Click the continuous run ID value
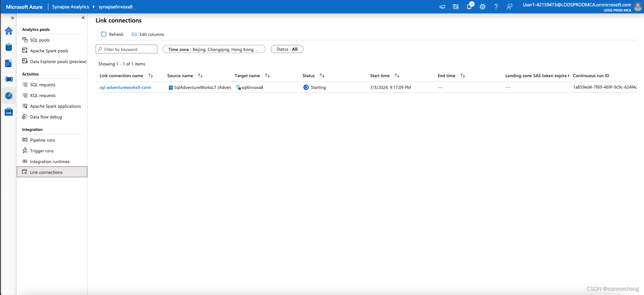This screenshot has width=644, height=295. coord(604,87)
